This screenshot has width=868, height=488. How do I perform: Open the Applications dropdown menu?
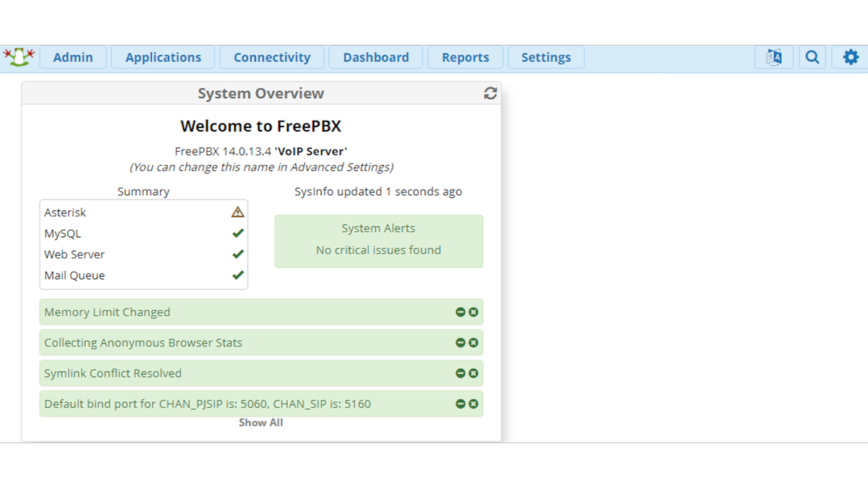coord(163,57)
